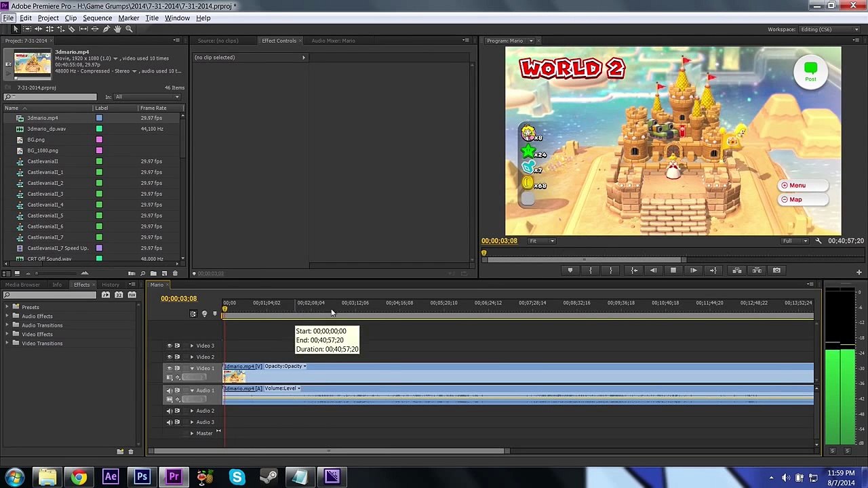Stop playback in Program monitor

pyautogui.click(x=673, y=270)
